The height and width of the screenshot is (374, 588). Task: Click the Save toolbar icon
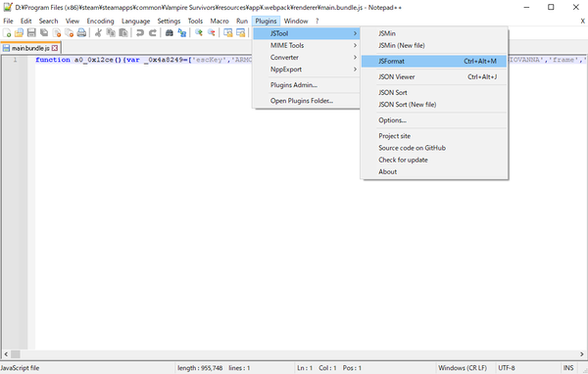tap(31, 33)
